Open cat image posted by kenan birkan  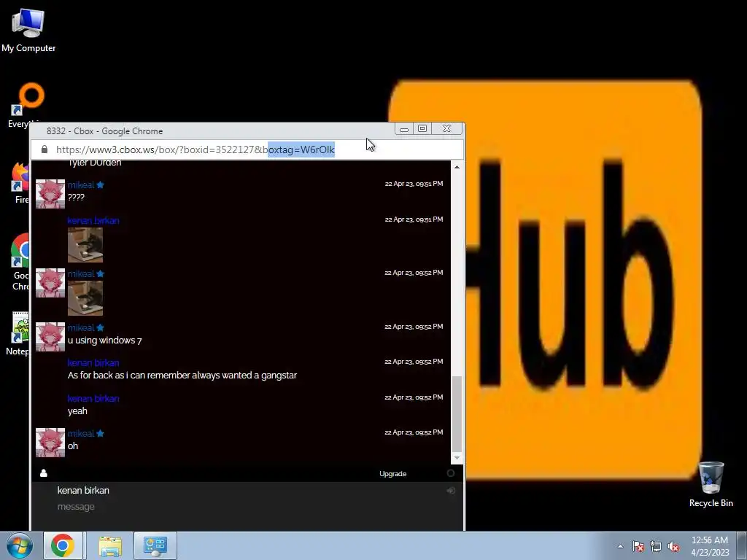(x=85, y=245)
